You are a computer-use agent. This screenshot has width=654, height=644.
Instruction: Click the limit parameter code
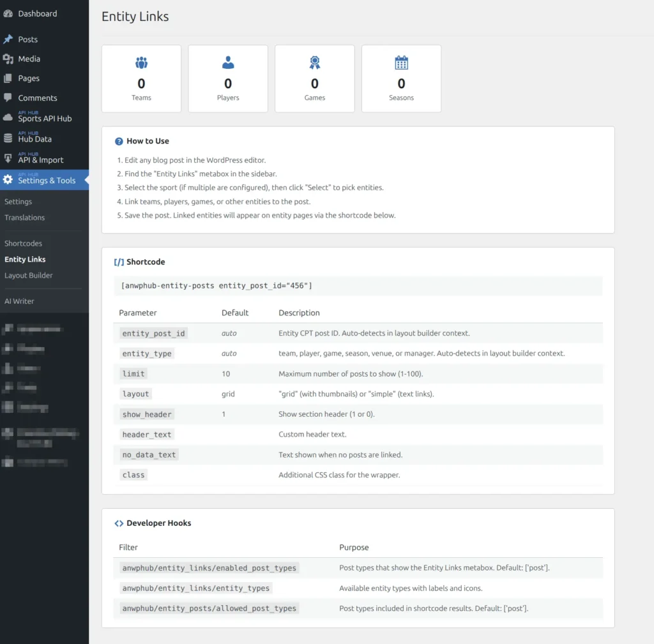(x=133, y=374)
